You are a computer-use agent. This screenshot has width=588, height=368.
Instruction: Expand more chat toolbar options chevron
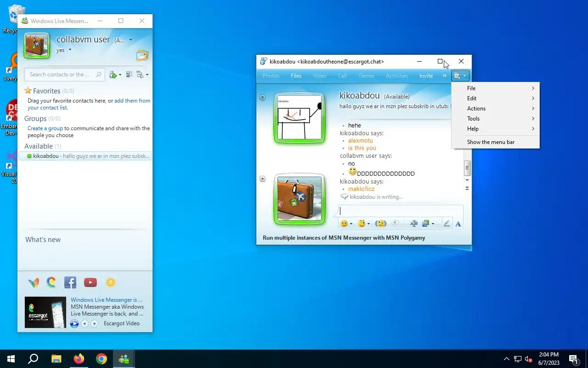click(444, 76)
